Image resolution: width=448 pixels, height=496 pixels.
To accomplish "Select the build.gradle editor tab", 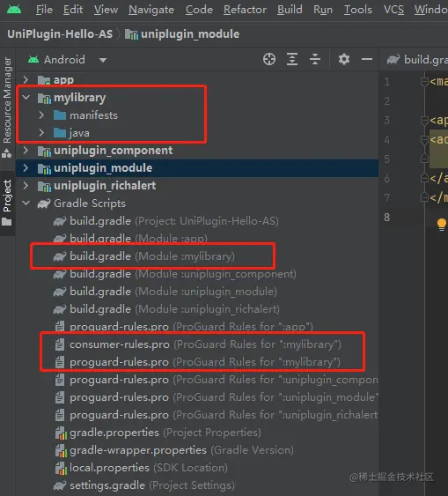I will 416,60.
